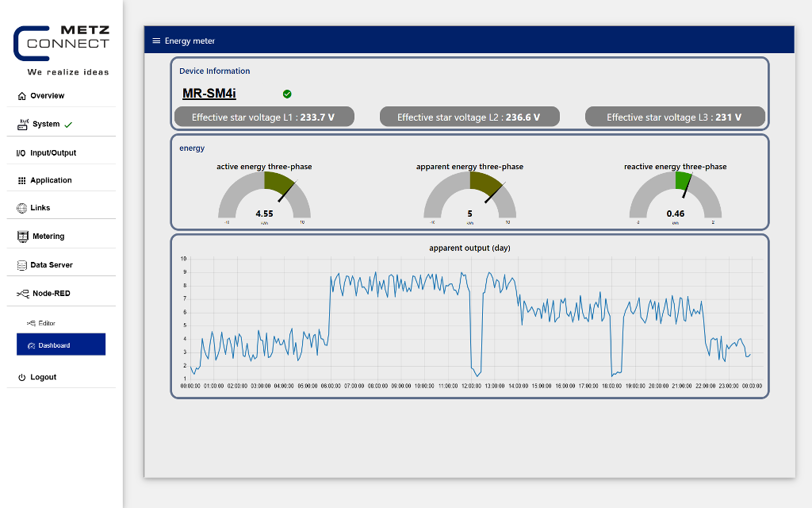The height and width of the screenshot is (508, 812).
Task: Click the MR-SM4i device link
Action: 209,94
